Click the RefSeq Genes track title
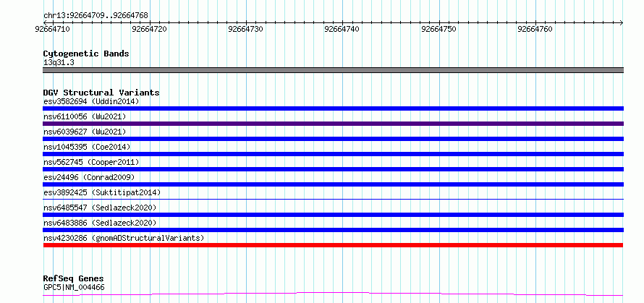Viewport: 644px width, 303px height. tap(74, 279)
